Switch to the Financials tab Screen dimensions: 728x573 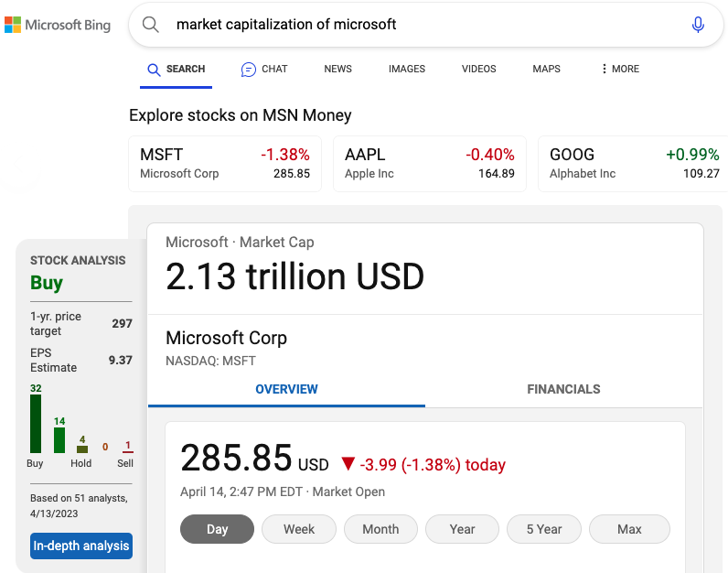[x=563, y=389]
